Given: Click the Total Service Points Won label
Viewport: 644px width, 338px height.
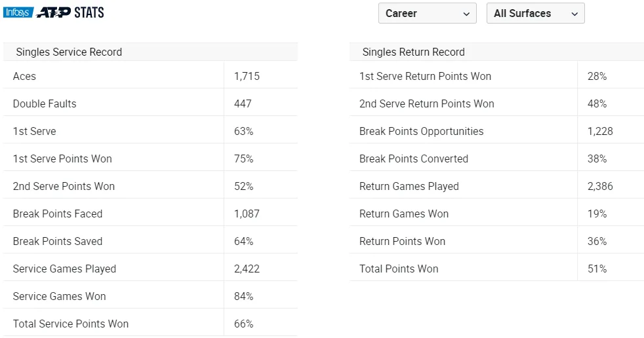Looking at the screenshot, I should click(x=71, y=324).
